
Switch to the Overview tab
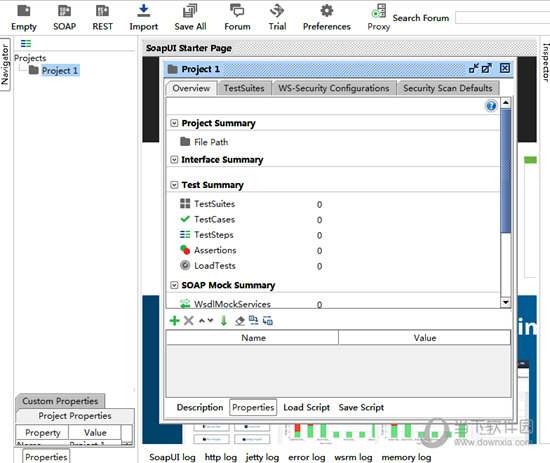191,88
